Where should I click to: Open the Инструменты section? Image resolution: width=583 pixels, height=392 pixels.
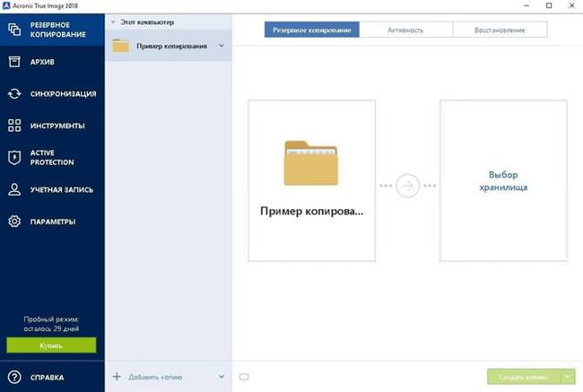pyautogui.click(x=57, y=126)
